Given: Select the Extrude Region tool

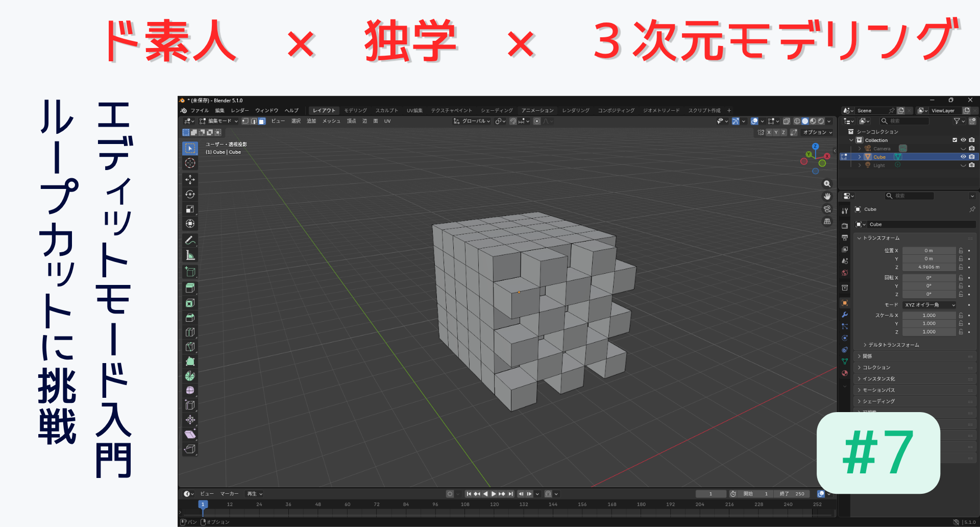Looking at the screenshot, I should pos(190,288).
